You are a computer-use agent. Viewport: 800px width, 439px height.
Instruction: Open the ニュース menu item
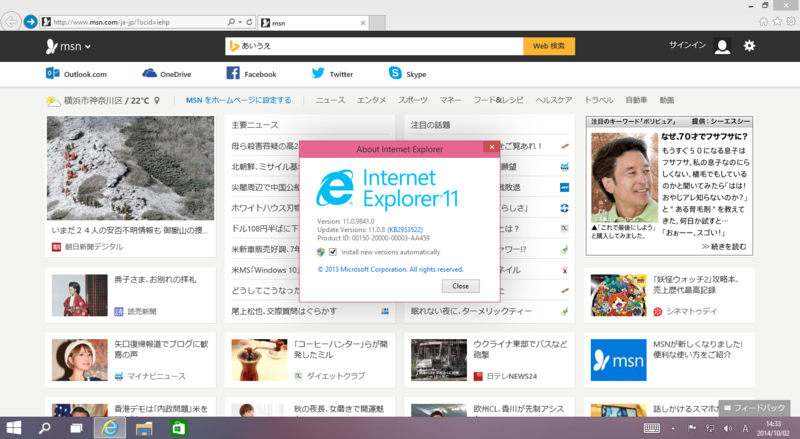point(330,100)
